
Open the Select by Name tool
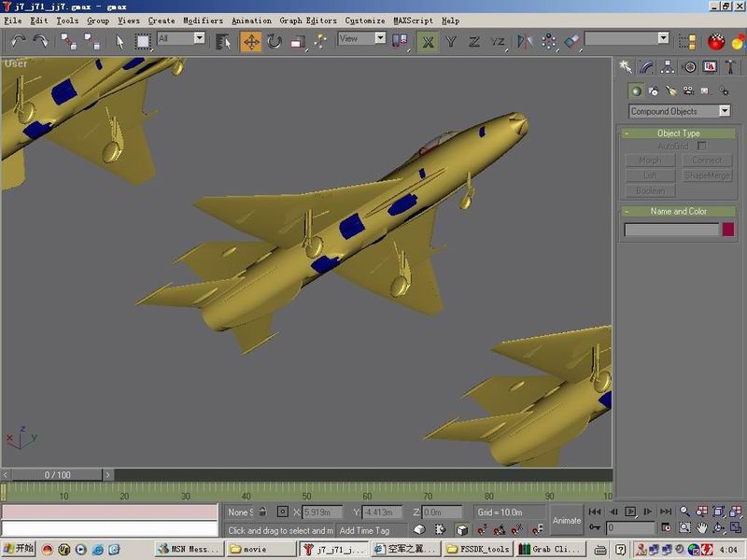(x=223, y=41)
